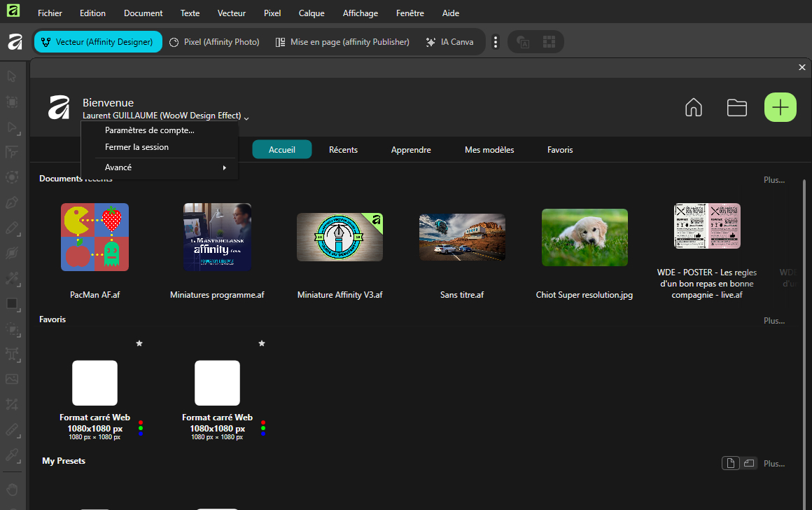Open the PacMan AF.af thumbnail
Viewport: 812px width, 510px height.
coord(95,237)
